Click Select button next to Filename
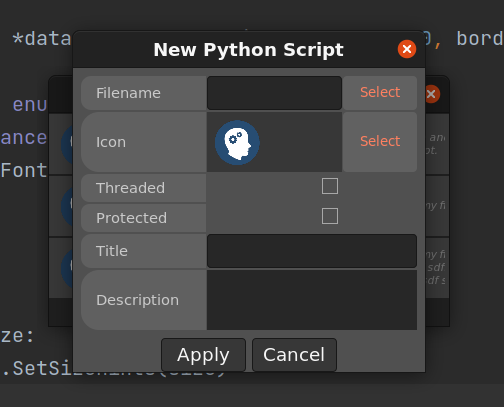 (380, 93)
